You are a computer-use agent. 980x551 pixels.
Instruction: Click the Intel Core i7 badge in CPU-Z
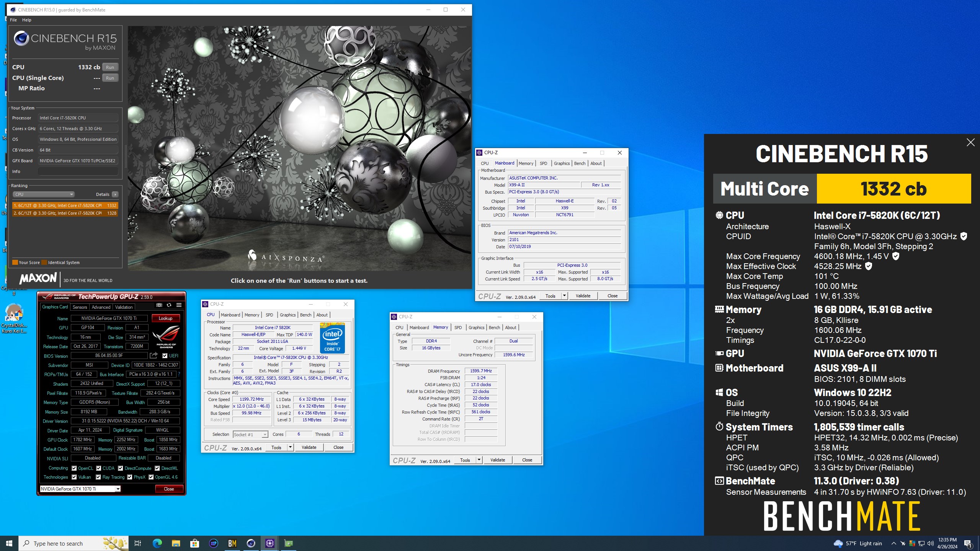pos(332,338)
